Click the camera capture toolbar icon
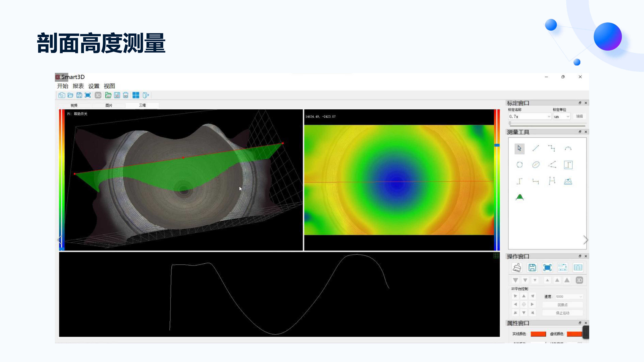This screenshot has height=362, width=644. 62,95
